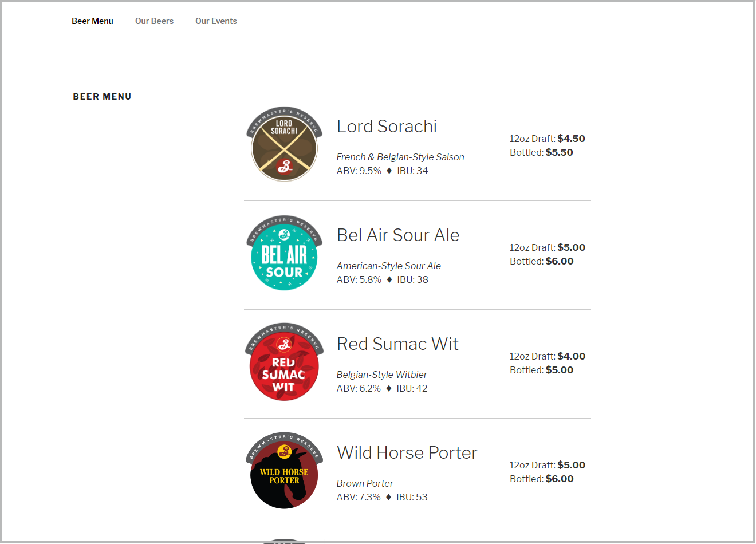Click the ABV: 6.2% value
Image resolution: width=756 pixels, height=544 pixels.
click(359, 388)
